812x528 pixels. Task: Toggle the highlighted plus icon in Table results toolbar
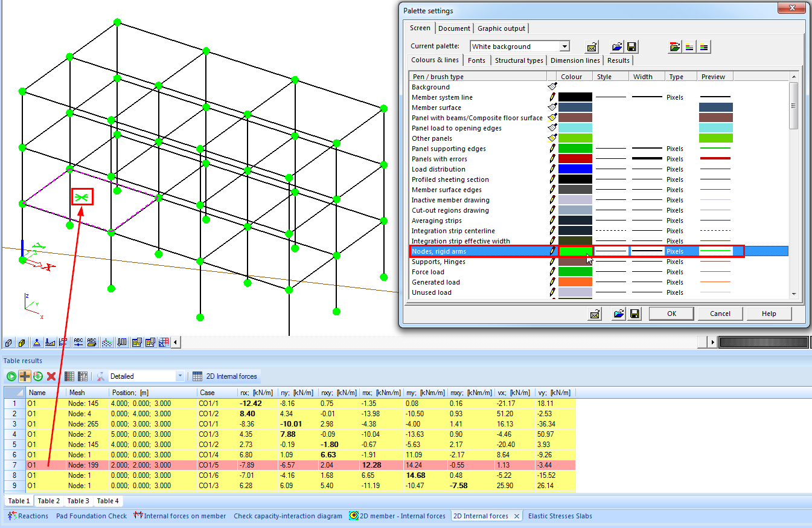click(25, 376)
